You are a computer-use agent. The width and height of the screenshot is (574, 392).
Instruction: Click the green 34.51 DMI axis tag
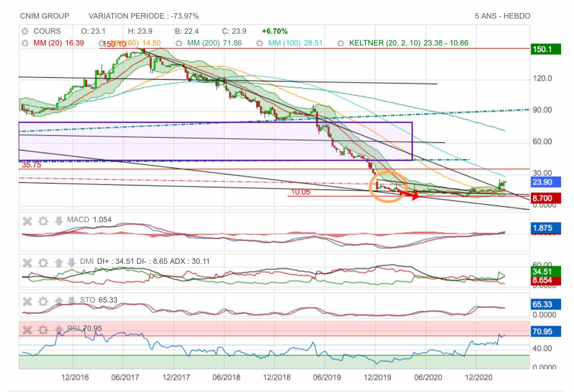click(x=546, y=271)
